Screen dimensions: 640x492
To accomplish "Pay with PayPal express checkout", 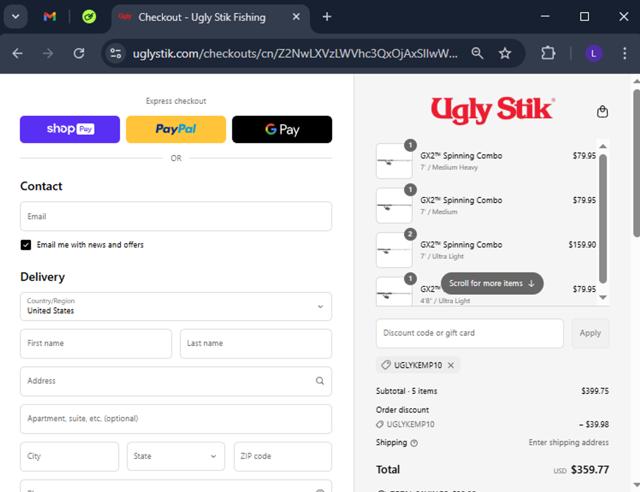I will 176,129.
